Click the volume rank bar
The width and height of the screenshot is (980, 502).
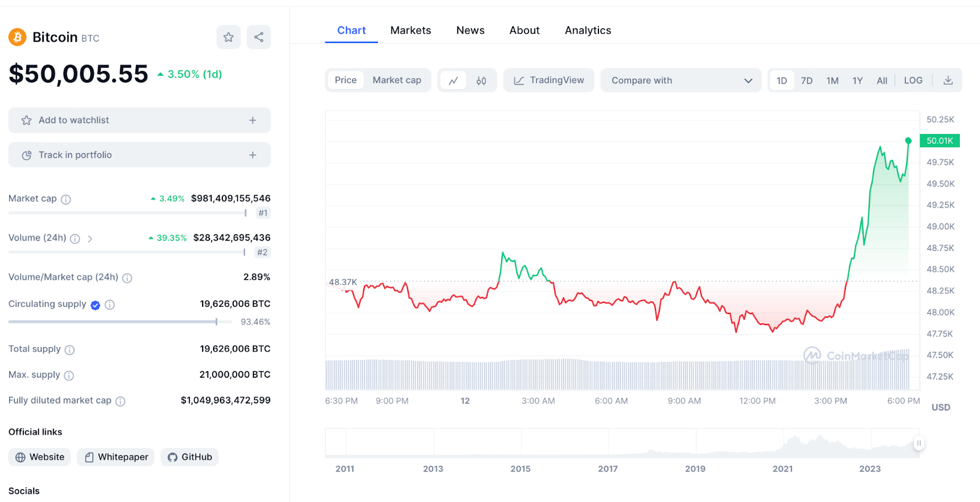127,252
